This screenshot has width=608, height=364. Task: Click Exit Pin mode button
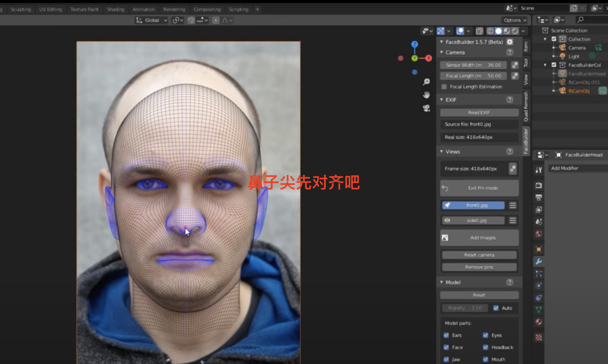(x=479, y=188)
